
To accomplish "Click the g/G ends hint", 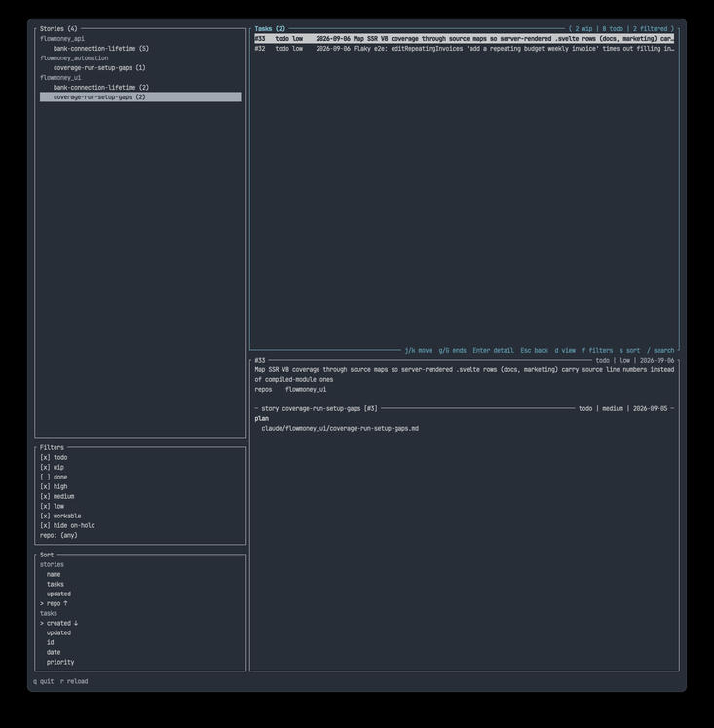I will click(452, 351).
